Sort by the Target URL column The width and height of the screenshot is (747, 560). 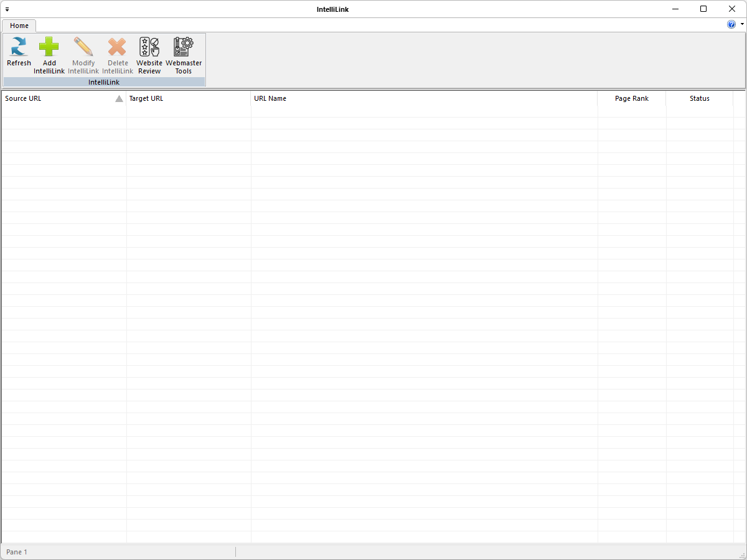tap(146, 98)
